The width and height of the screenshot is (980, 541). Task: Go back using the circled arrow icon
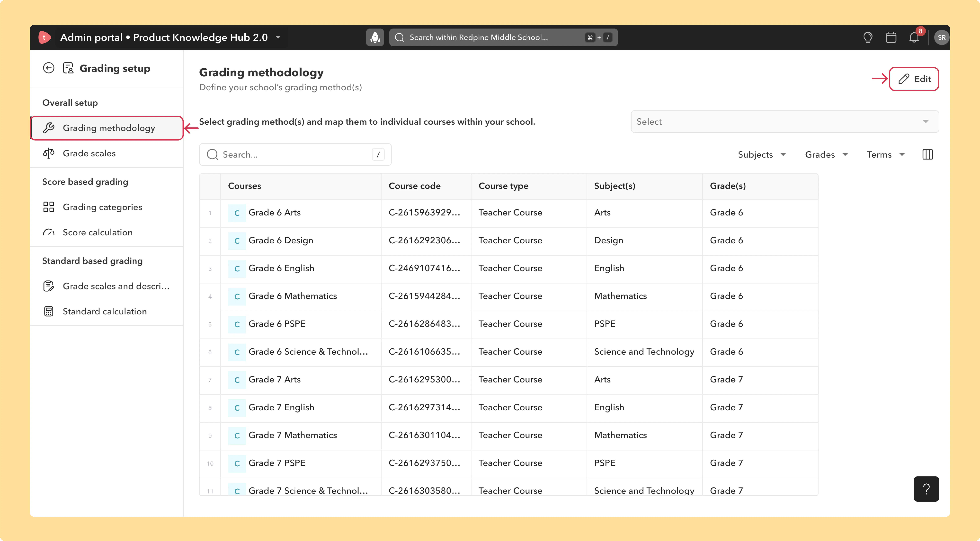point(49,68)
